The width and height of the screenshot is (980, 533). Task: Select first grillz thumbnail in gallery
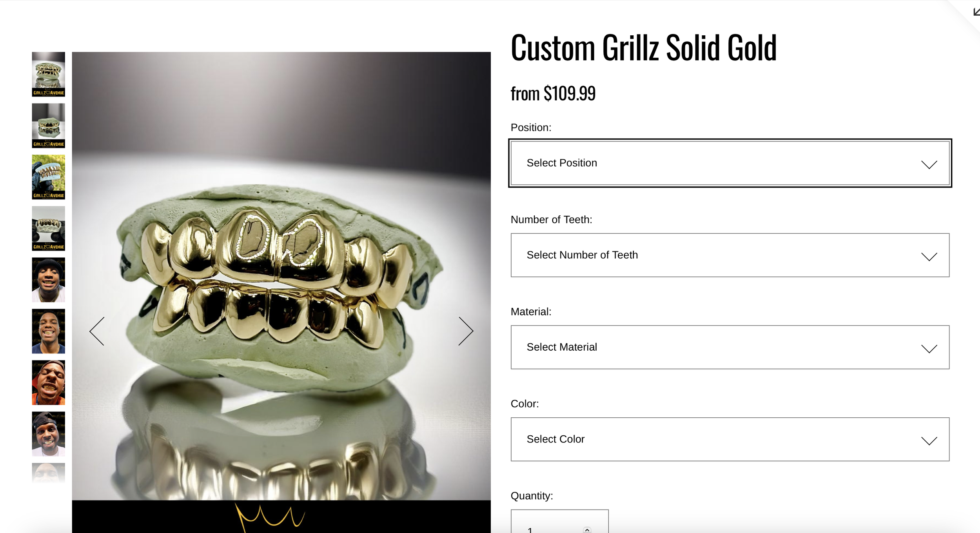coord(49,75)
